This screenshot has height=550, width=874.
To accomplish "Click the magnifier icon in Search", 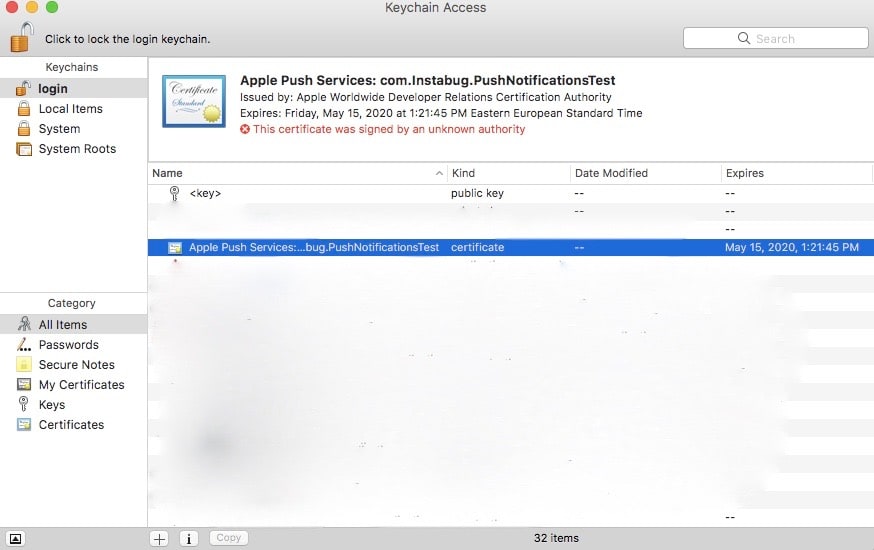I will pos(744,38).
